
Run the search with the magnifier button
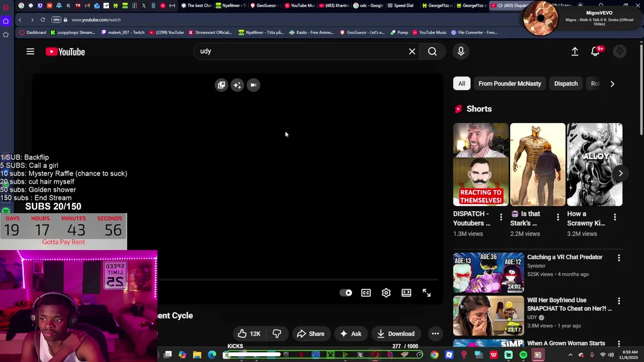pyautogui.click(x=432, y=51)
